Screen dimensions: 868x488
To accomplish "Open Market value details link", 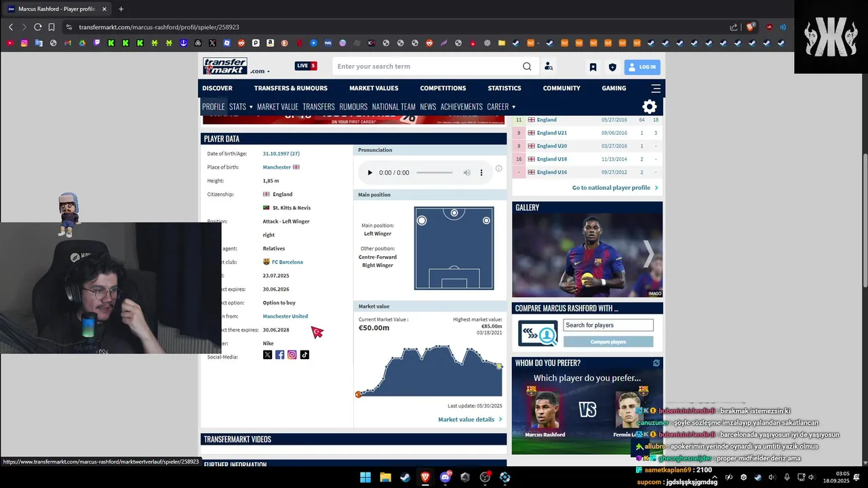I will 470,420.
